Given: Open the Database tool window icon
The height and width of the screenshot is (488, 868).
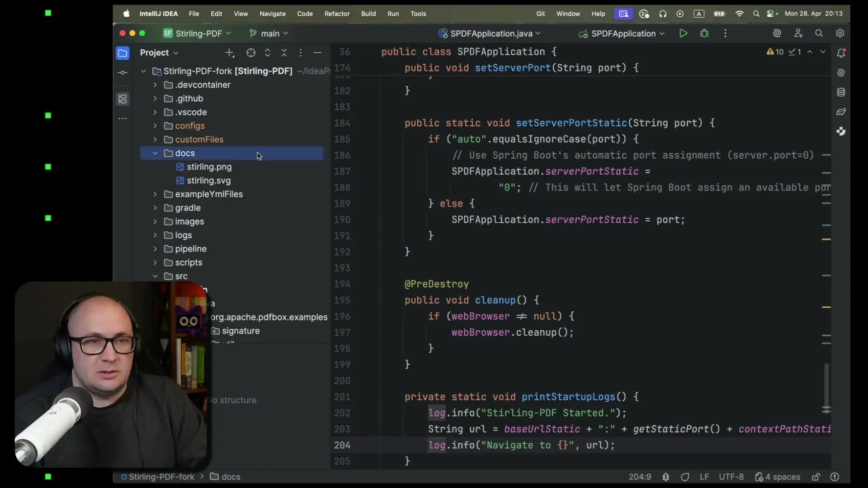Looking at the screenshot, I should 841,93.
